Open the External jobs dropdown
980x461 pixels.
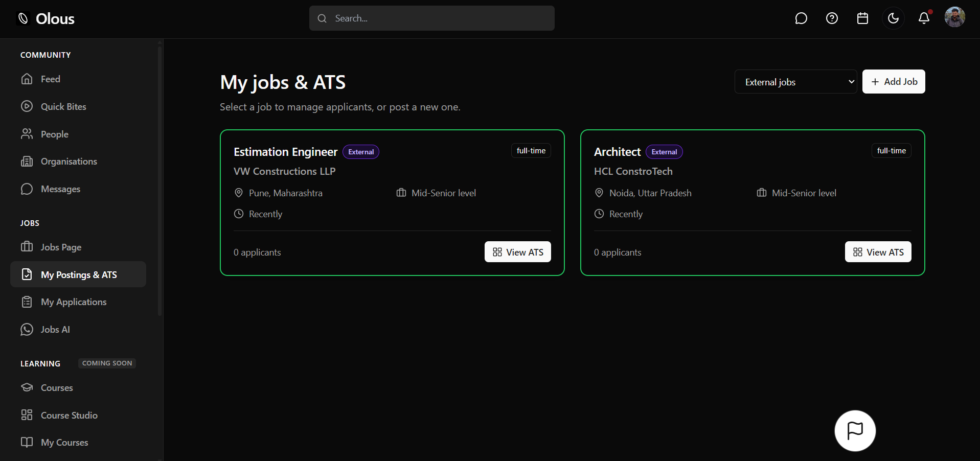[795, 82]
